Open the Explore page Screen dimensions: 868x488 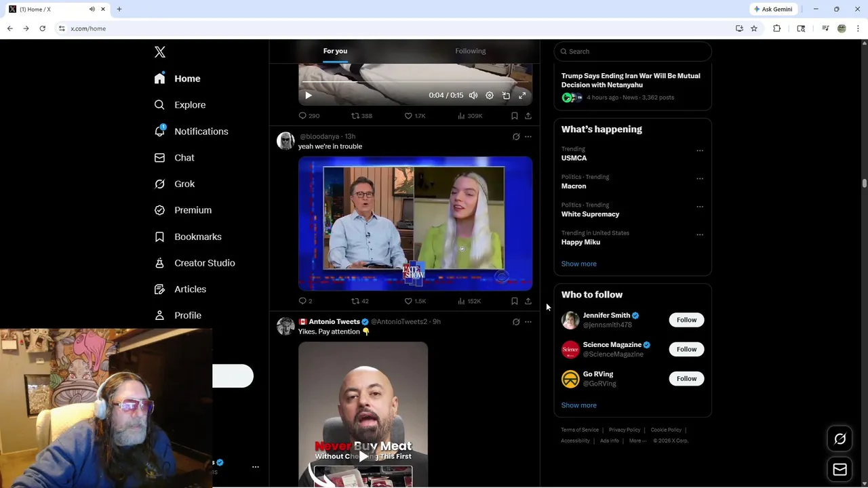tap(180, 105)
